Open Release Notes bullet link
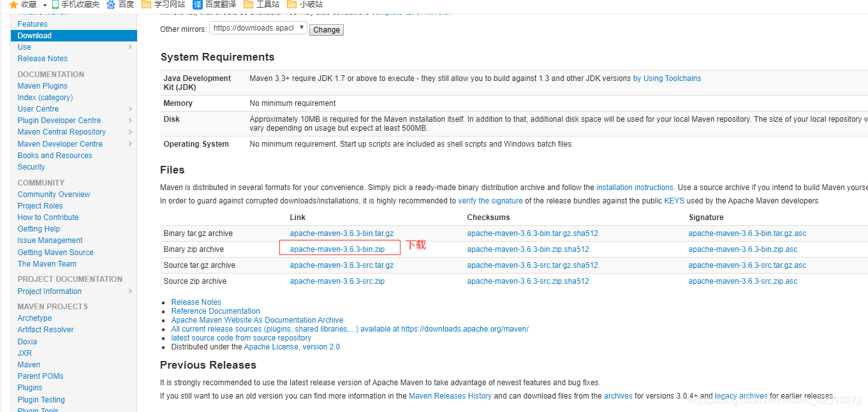The width and height of the screenshot is (868, 412). coord(196,302)
